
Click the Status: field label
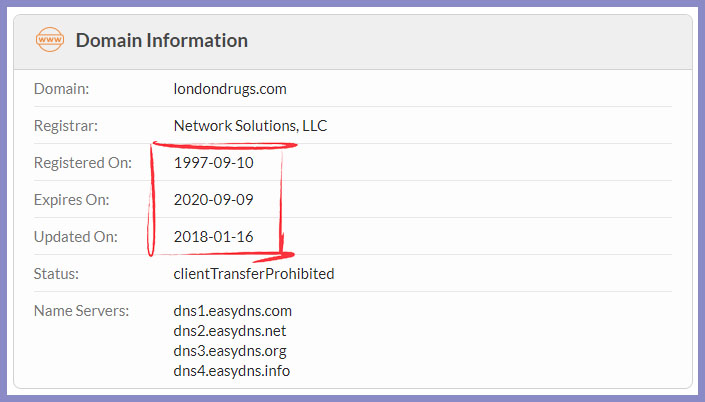(56, 274)
